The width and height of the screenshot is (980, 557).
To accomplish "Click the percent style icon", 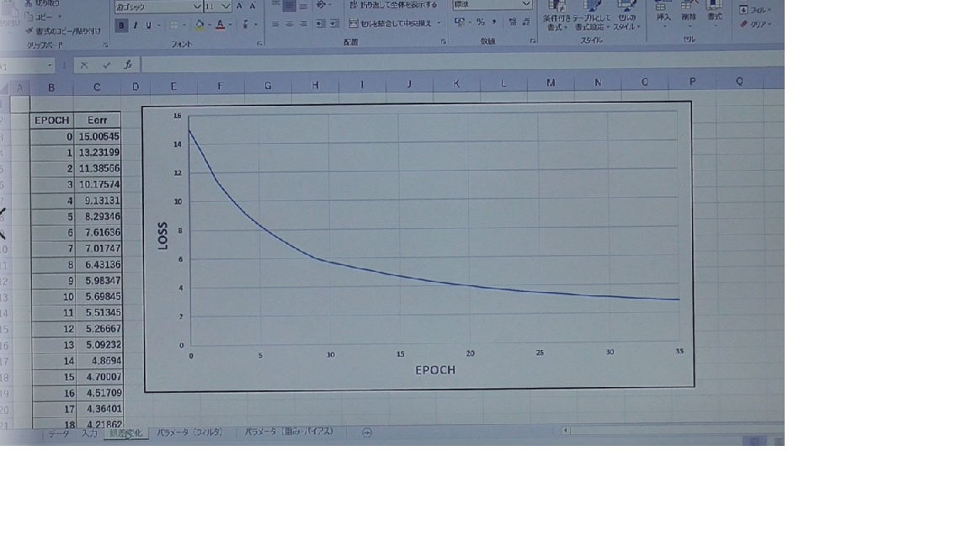I will tap(480, 23).
